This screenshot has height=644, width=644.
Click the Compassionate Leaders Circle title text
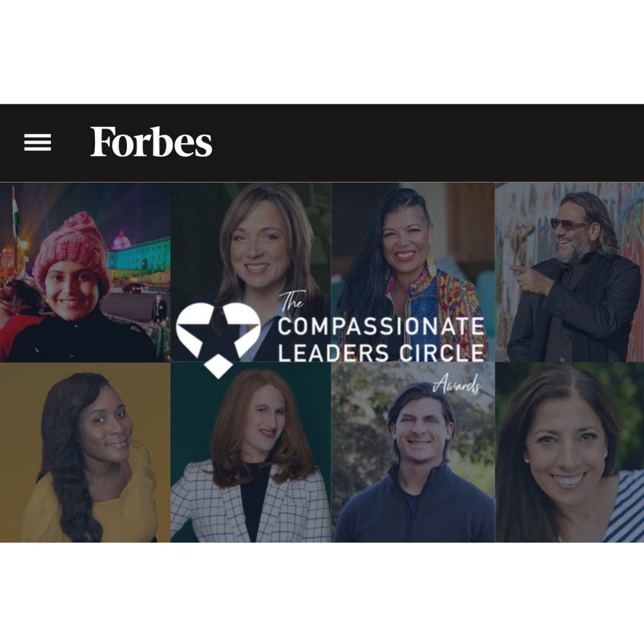pos(380,339)
